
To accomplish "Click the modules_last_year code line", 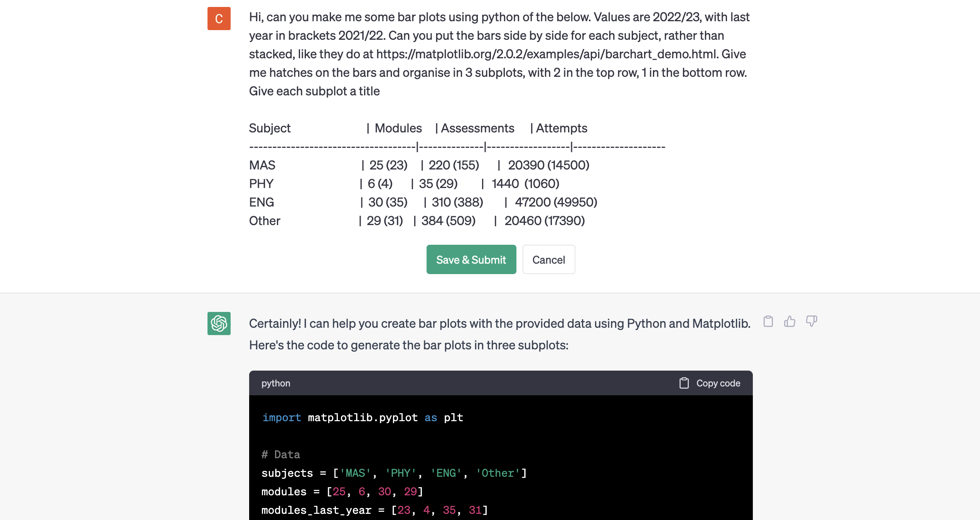I will point(374,510).
